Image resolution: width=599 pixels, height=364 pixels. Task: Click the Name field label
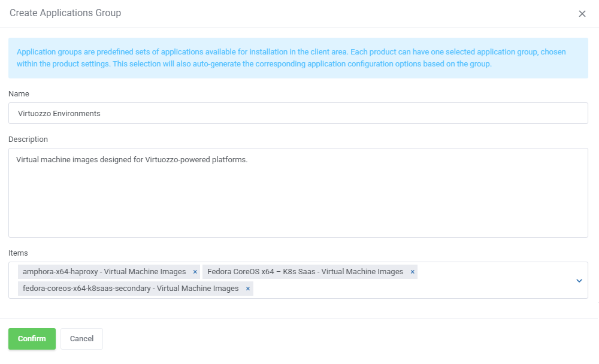click(19, 94)
